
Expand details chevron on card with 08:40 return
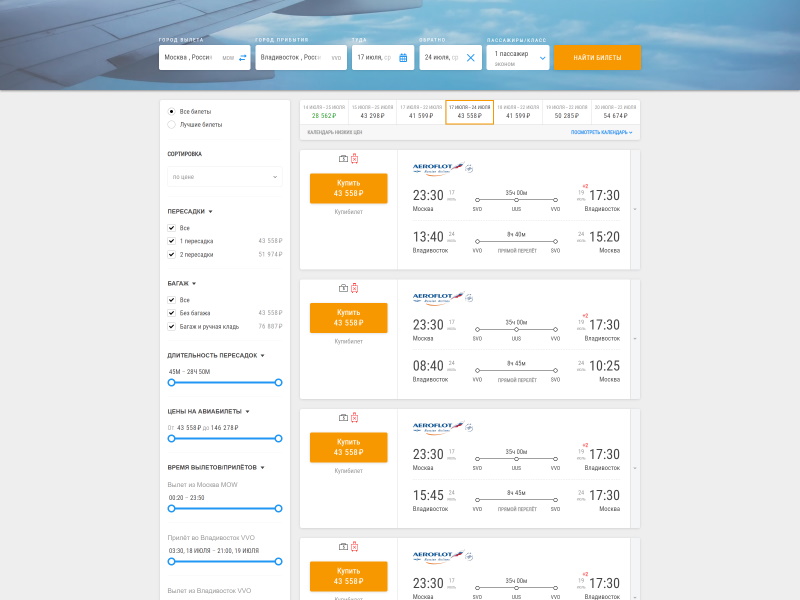[x=635, y=339]
